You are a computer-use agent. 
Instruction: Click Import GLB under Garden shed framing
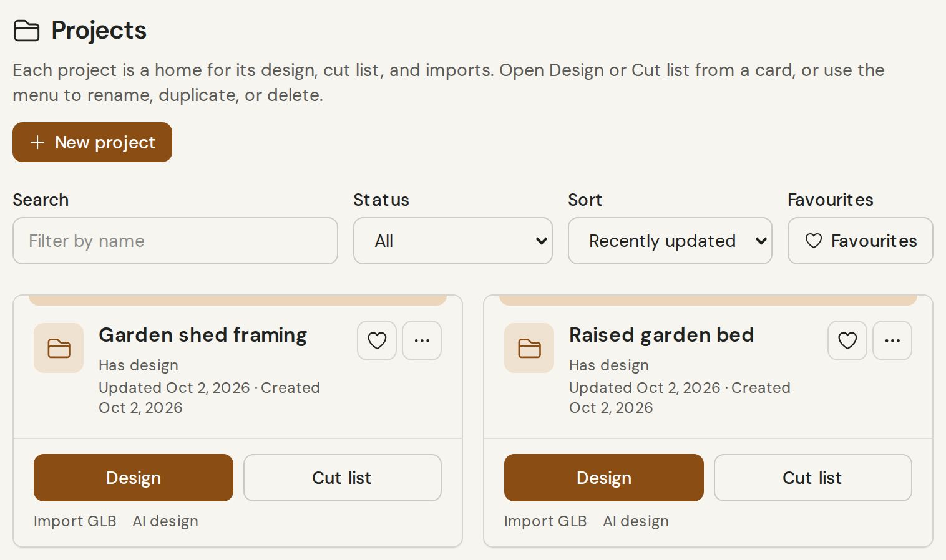[x=75, y=521]
